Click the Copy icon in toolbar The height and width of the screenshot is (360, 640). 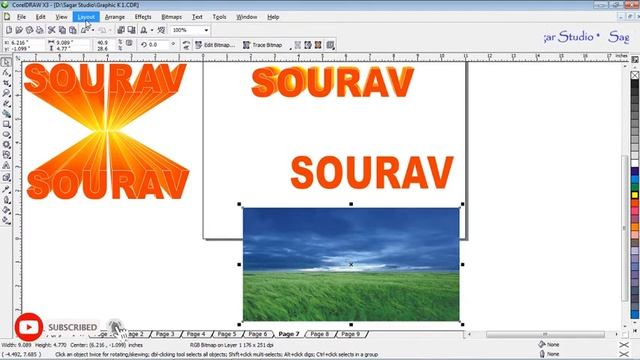62,30
